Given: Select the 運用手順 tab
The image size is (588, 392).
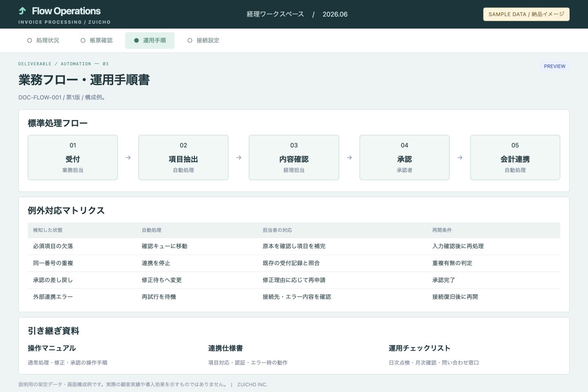Looking at the screenshot, I should tap(150, 40).
